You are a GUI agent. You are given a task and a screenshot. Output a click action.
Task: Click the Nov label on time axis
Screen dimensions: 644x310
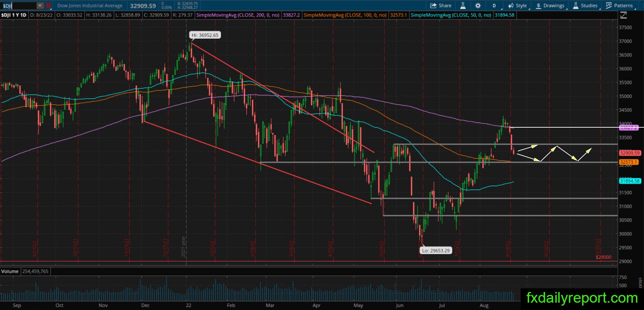point(103,305)
